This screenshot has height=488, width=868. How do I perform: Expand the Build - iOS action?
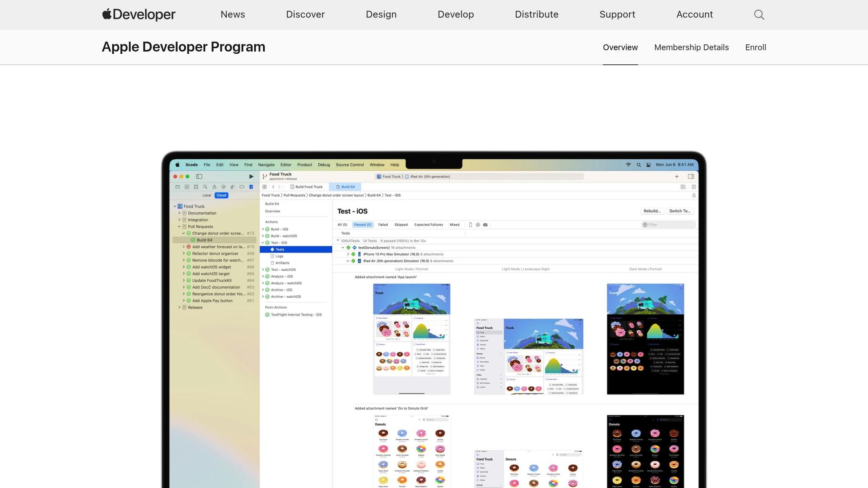tap(263, 229)
